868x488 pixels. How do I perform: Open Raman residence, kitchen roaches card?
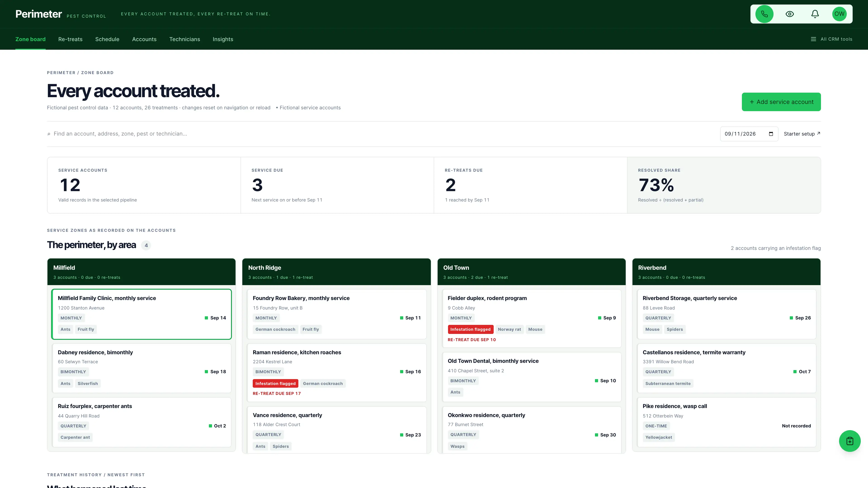coord(337,373)
